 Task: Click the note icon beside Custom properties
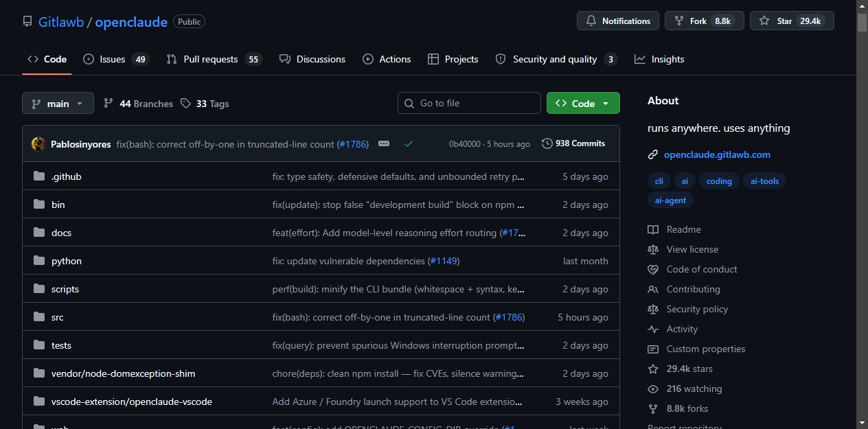click(653, 349)
